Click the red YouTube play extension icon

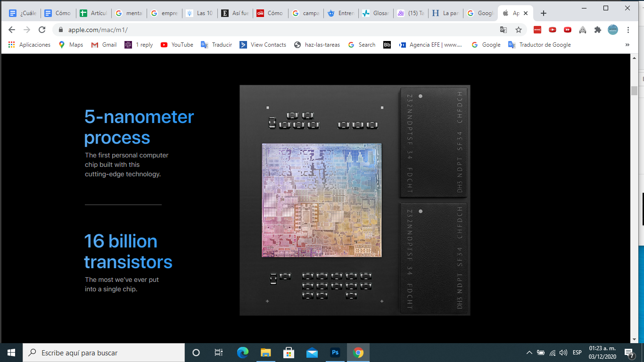tap(553, 30)
